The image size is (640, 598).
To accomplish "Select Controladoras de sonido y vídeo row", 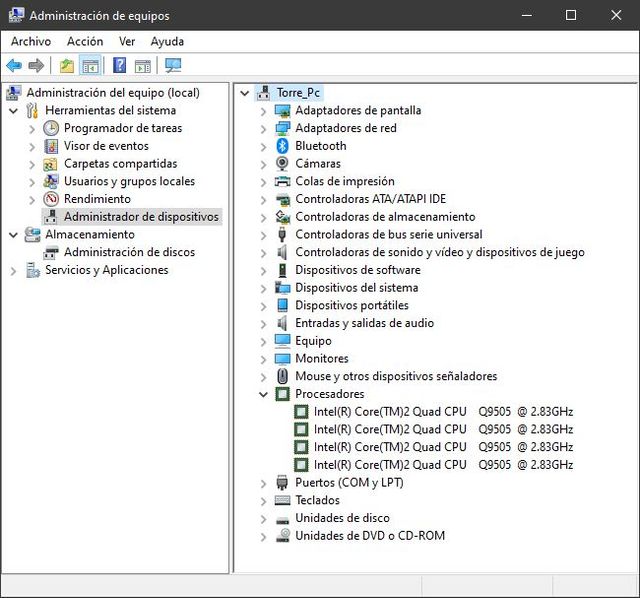I will [x=440, y=252].
